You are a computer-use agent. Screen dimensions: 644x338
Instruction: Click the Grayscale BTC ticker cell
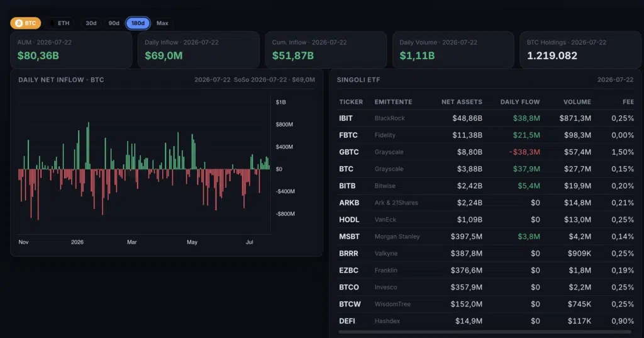coord(346,169)
